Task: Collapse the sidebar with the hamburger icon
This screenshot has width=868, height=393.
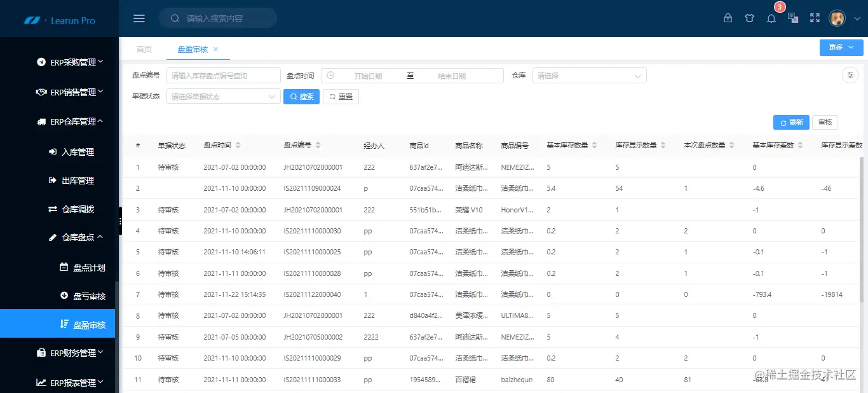Action: (x=139, y=18)
